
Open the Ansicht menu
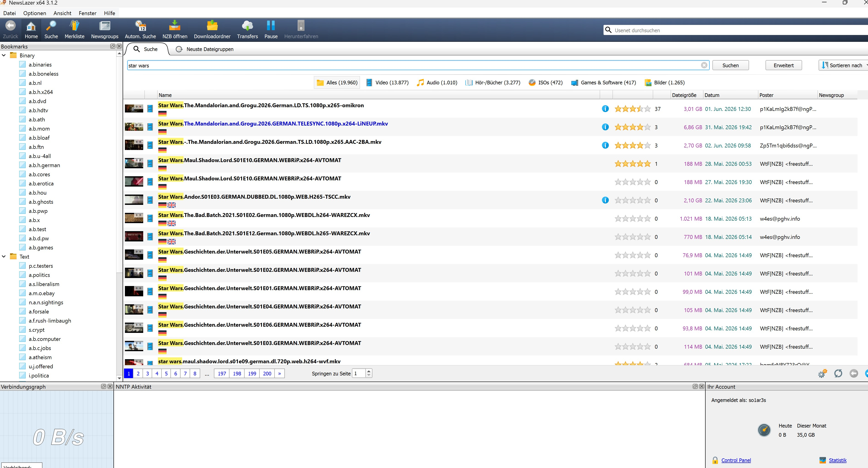pyautogui.click(x=62, y=13)
